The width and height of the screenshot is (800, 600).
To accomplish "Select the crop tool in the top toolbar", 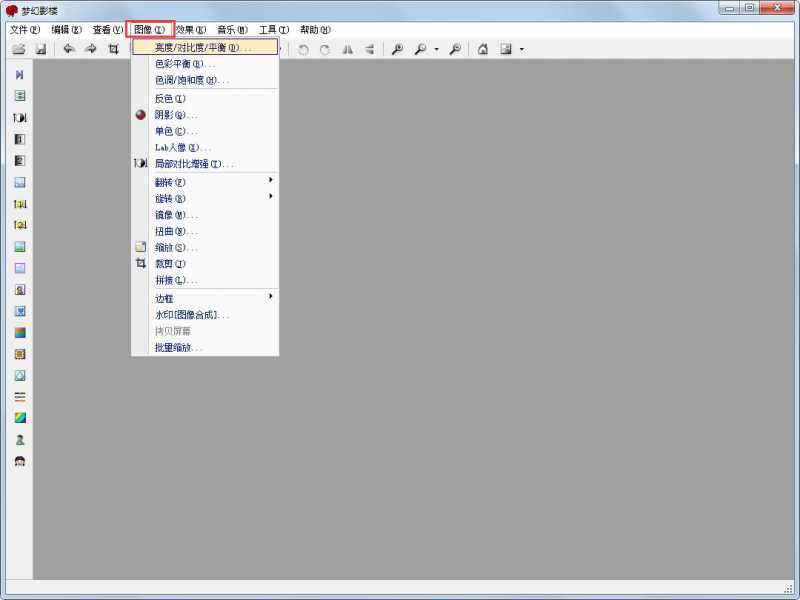I will (114, 49).
